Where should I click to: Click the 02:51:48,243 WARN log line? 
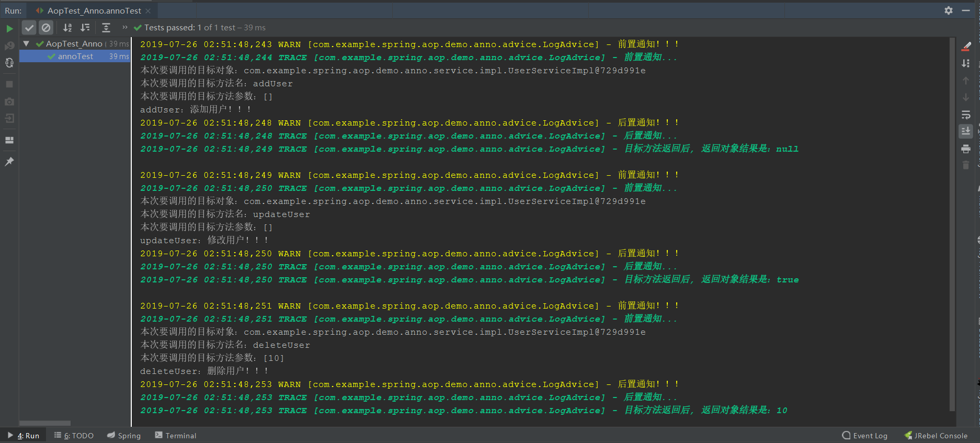[409, 44]
